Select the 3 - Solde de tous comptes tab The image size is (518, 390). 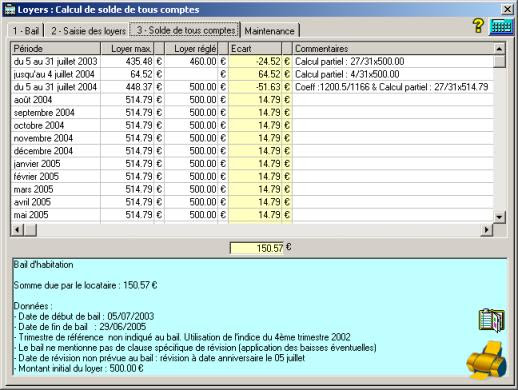186,30
